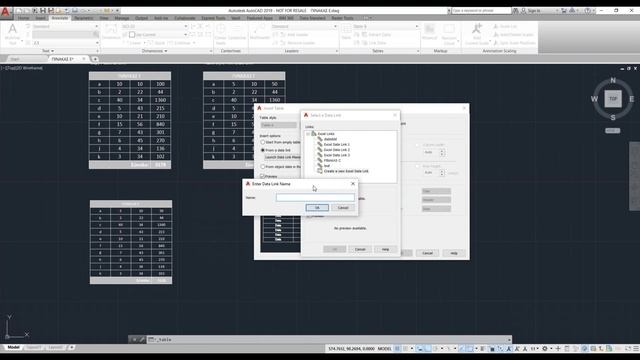Open status bar customization menu icon
Image resolution: width=640 pixels, height=360 pixels.
pos(636,349)
